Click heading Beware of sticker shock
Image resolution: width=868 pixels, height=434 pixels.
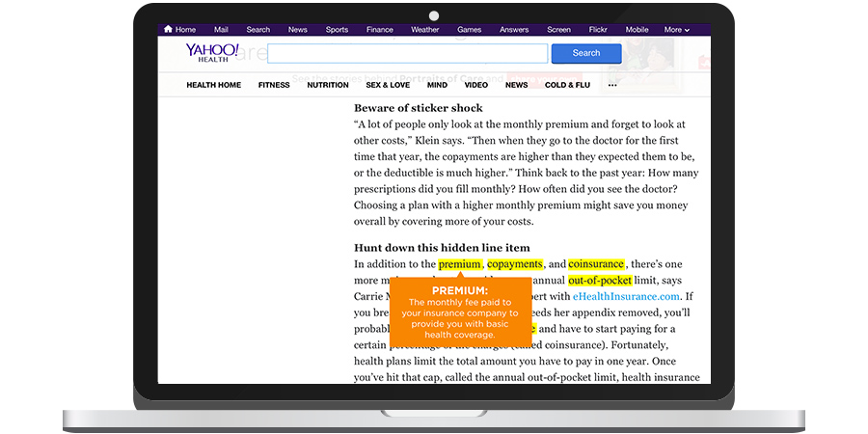coord(419,108)
